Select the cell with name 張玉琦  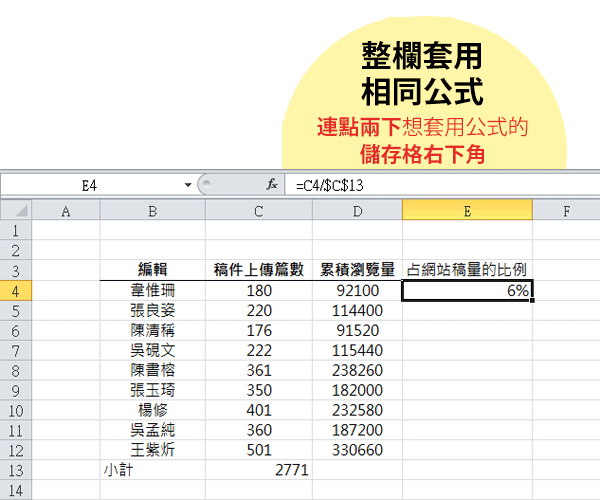click(153, 390)
